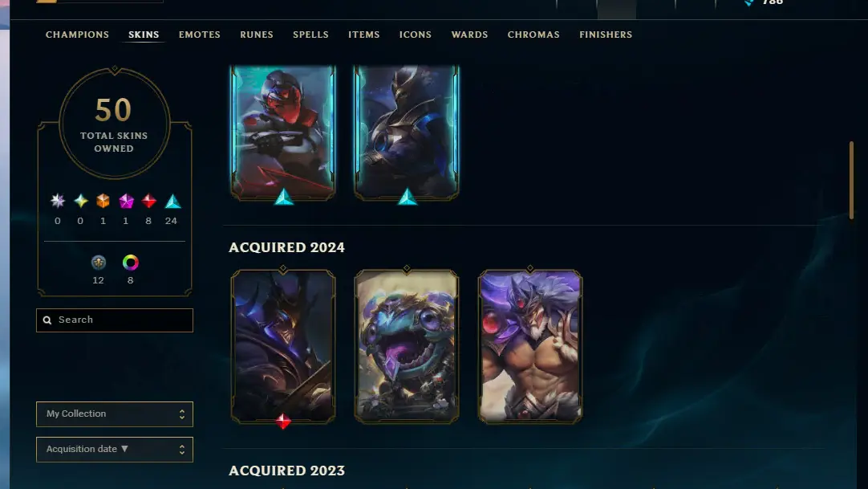Click the Mythic skin tier gem icon
868x489 pixels.
point(81,201)
